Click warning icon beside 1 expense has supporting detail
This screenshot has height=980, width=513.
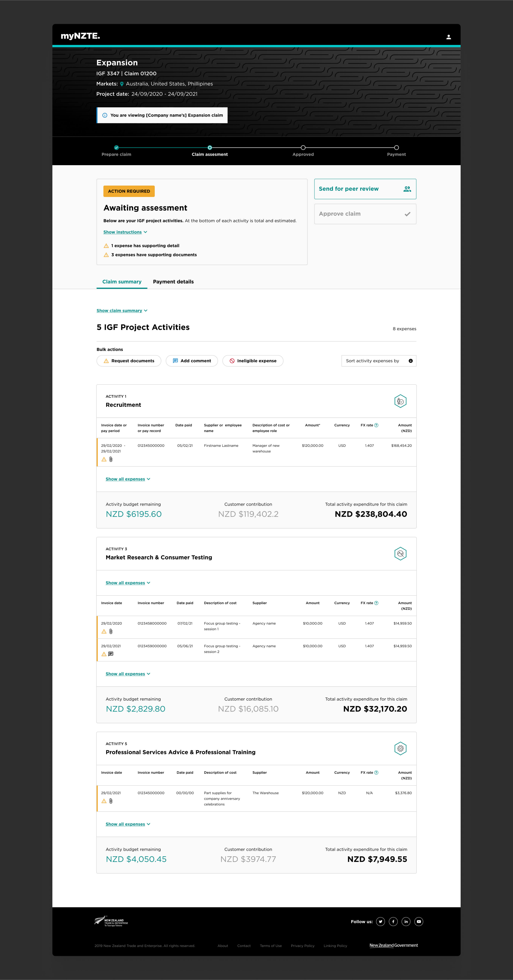(x=106, y=246)
